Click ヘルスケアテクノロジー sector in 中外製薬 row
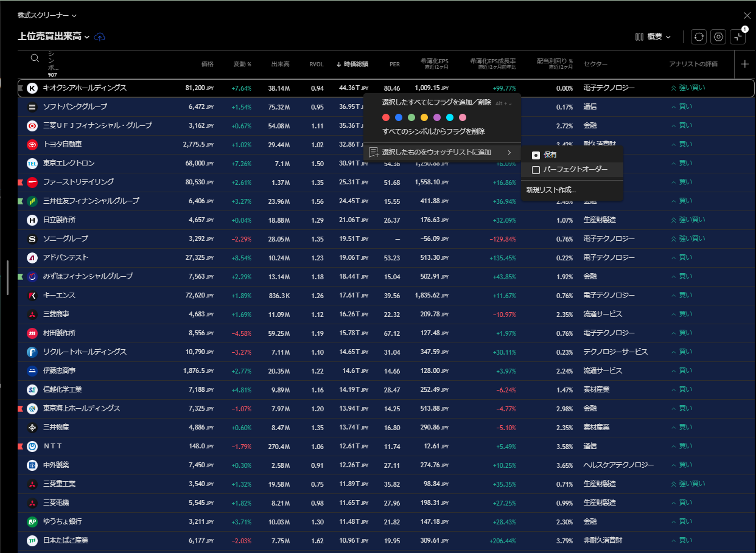This screenshot has height=553, width=756. 618,465
